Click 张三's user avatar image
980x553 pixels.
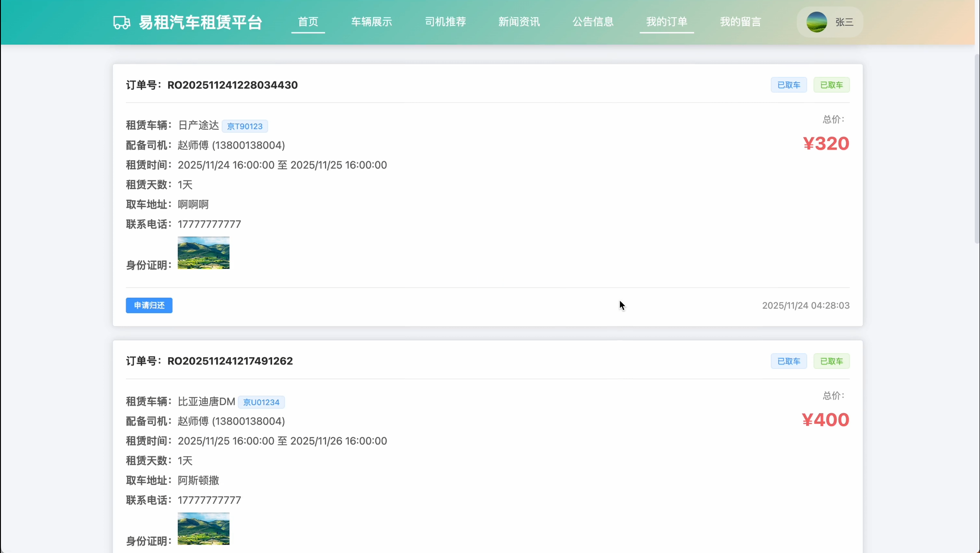pyautogui.click(x=817, y=22)
